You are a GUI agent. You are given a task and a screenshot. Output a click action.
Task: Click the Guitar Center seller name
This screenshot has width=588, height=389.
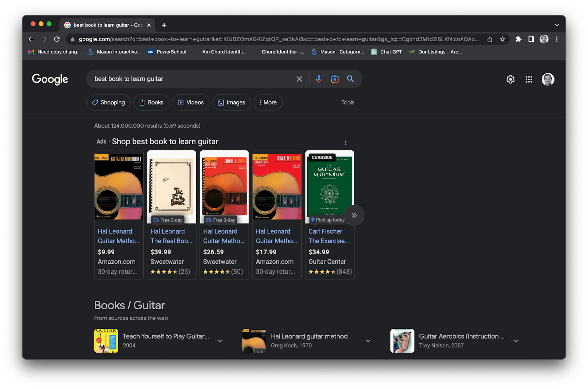(x=327, y=262)
